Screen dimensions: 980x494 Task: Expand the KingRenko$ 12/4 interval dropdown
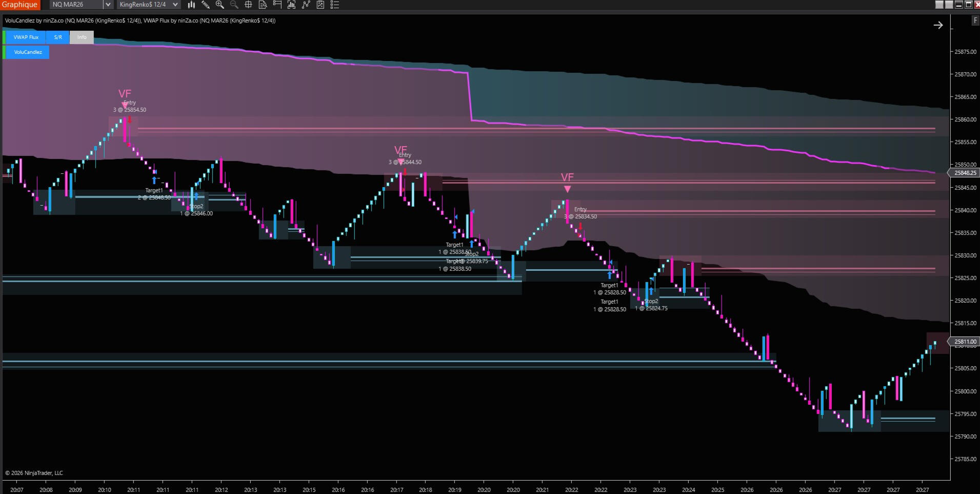click(175, 5)
